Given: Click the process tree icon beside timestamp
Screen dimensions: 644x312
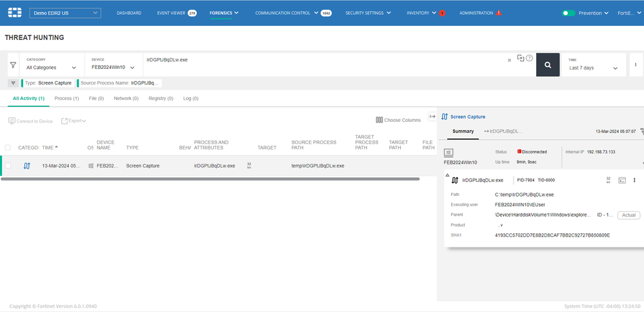Looking at the screenshot, I should pos(642,132).
